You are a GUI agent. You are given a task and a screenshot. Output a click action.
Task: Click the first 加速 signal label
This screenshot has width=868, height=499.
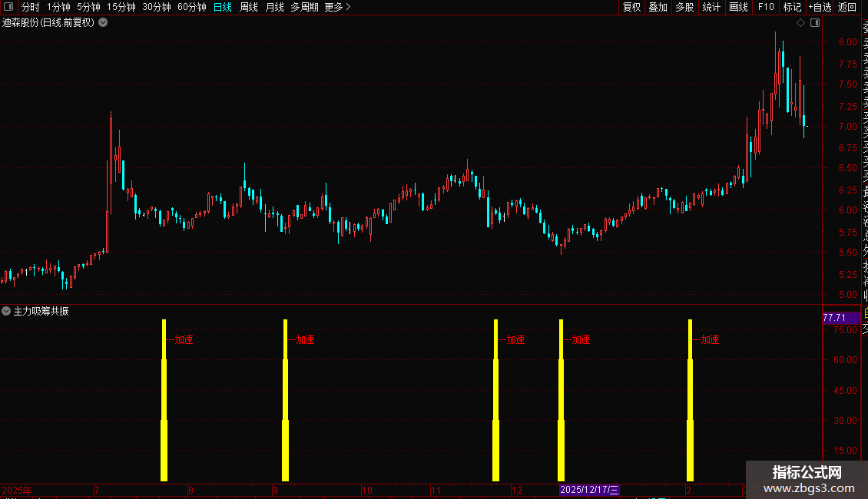click(x=184, y=339)
